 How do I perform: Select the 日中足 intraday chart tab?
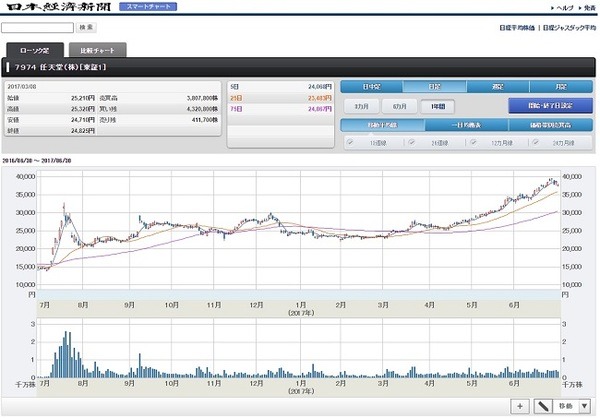(372, 87)
